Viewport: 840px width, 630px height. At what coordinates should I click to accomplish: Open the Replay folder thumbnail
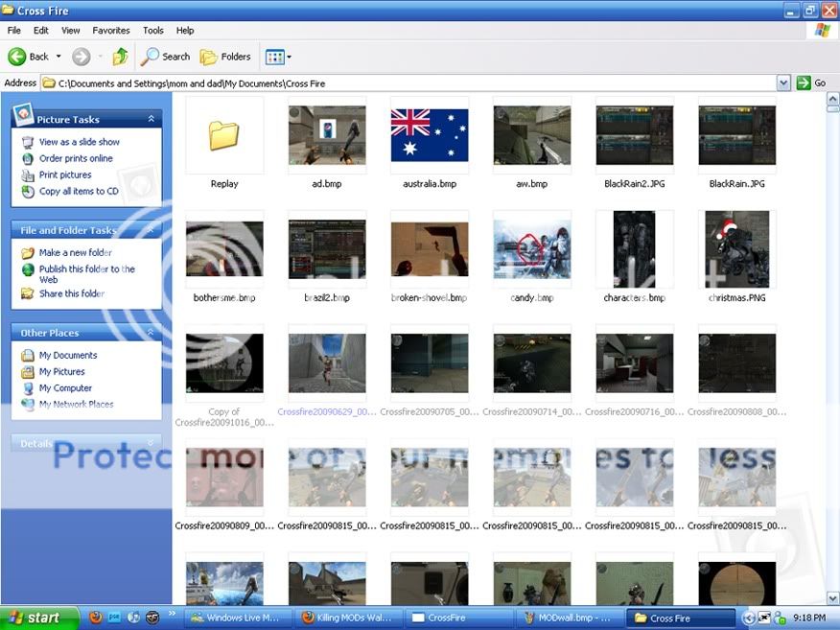[224, 134]
